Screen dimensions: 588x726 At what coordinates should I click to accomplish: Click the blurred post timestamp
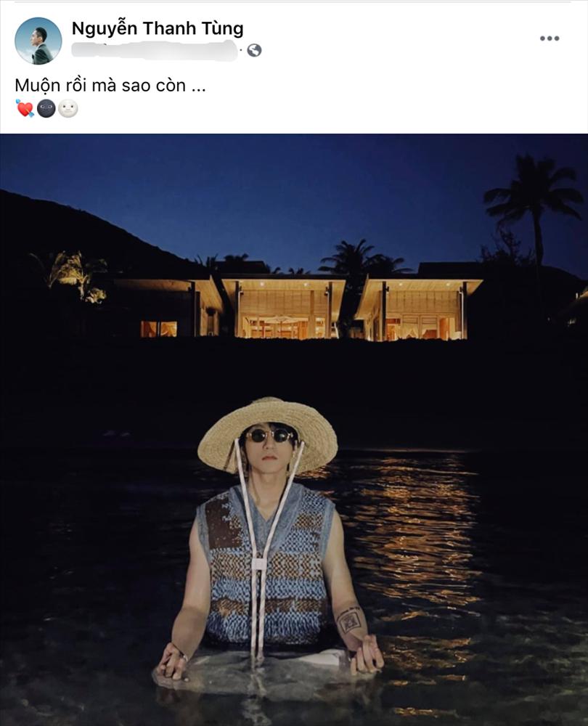tap(155, 50)
